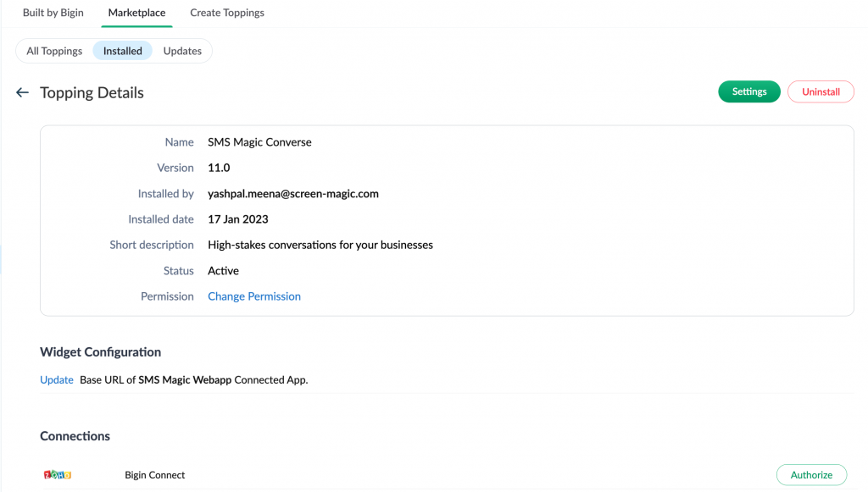Image resolution: width=868 pixels, height=492 pixels.
Task: Open the Built by Bigin tab
Action: (x=53, y=13)
